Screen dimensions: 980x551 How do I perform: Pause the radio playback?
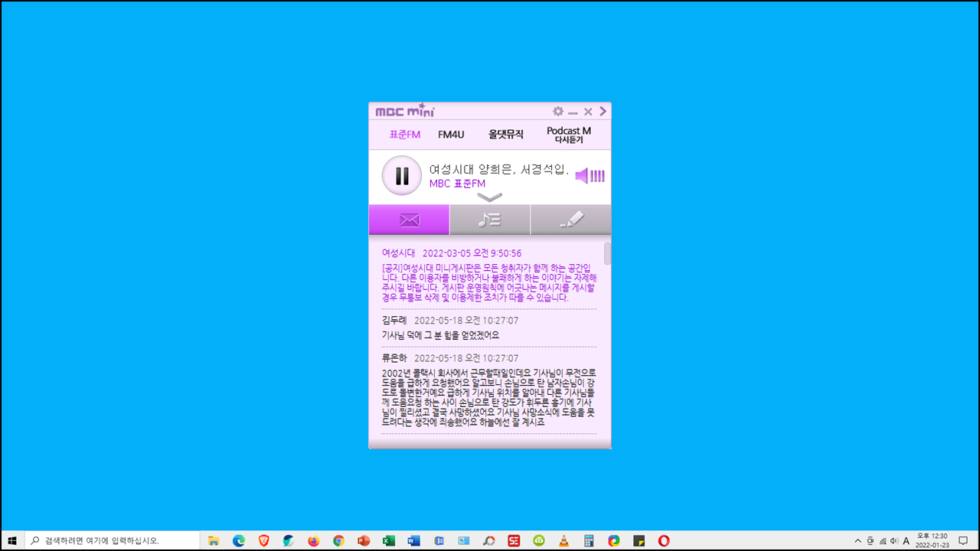(x=402, y=175)
